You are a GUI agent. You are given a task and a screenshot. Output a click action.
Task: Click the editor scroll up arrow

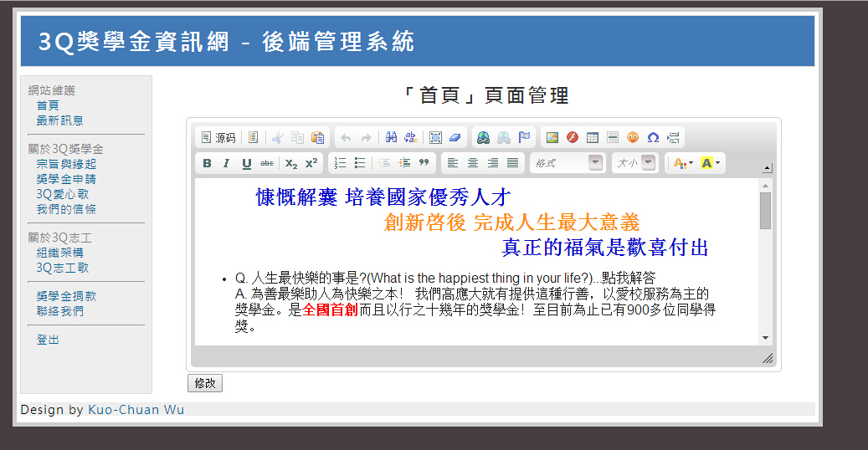pyautogui.click(x=766, y=186)
